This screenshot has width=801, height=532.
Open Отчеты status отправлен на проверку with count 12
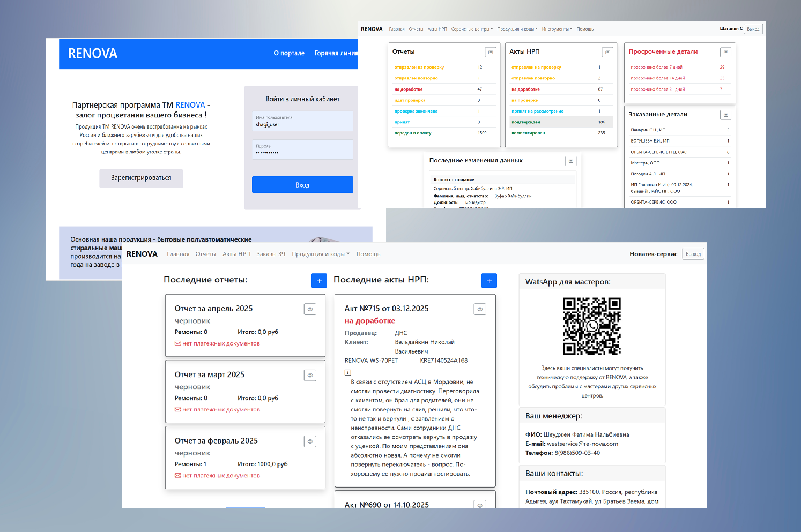click(444, 68)
